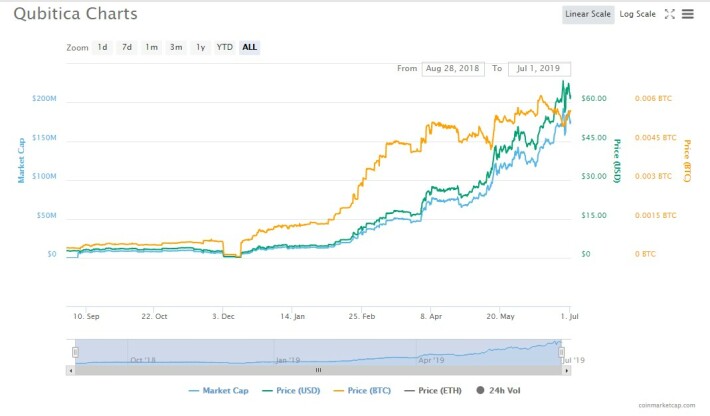Viewport: 710px width, 416px height.
Task: Click the To date field Jul 1, 2019
Action: (539, 68)
